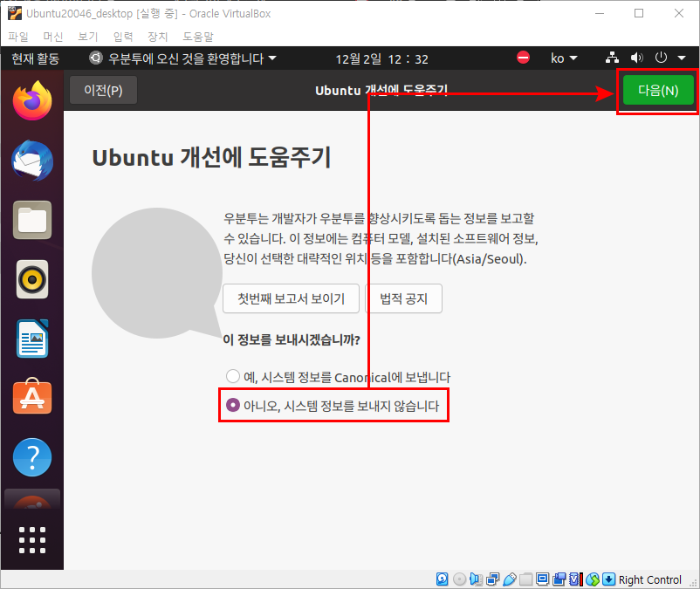Click VirtualBox network adapters status icon
700x589 pixels.
coord(493,579)
